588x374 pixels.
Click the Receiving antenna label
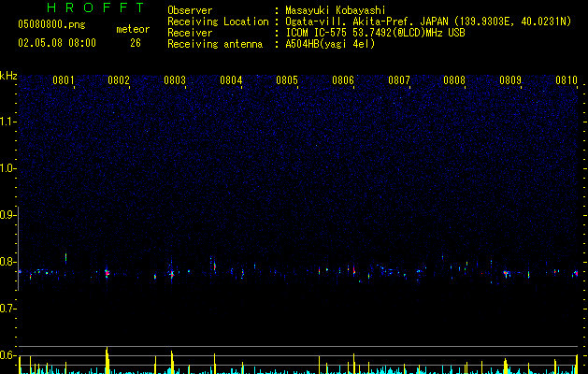pyautogui.click(x=215, y=44)
